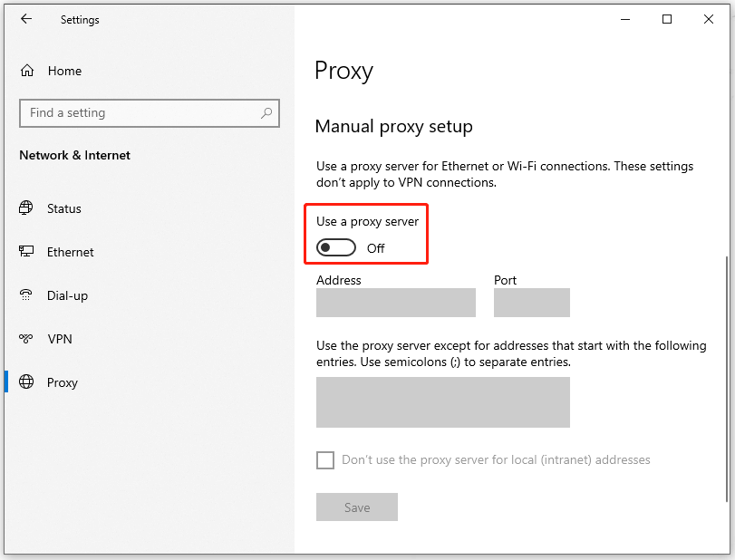Click the Port input field
This screenshot has height=560, width=735.
pyautogui.click(x=532, y=303)
